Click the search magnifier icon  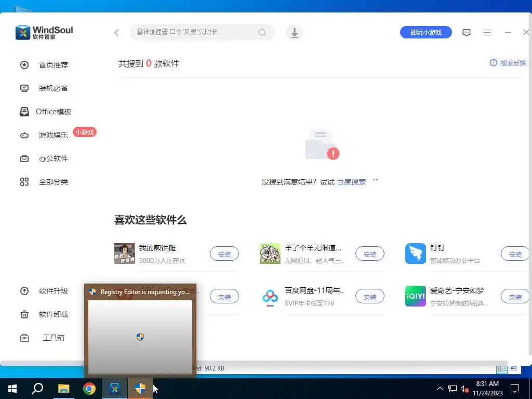tap(262, 32)
